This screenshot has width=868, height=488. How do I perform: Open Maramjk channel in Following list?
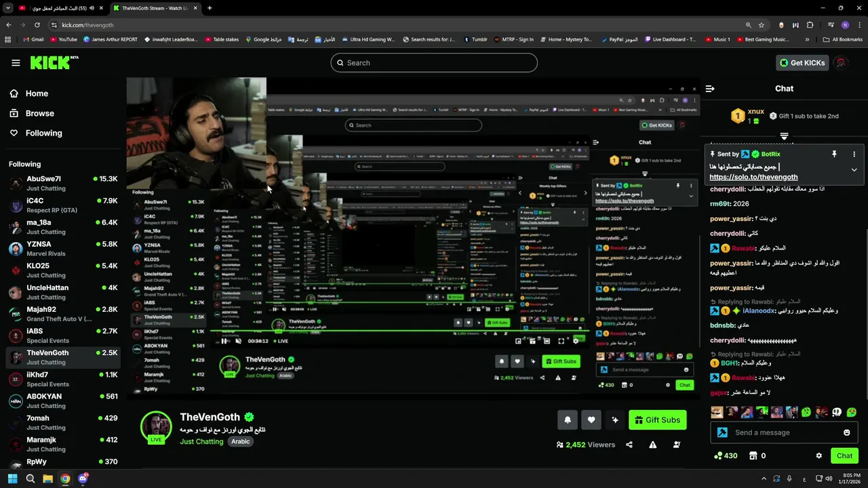pos(63,444)
